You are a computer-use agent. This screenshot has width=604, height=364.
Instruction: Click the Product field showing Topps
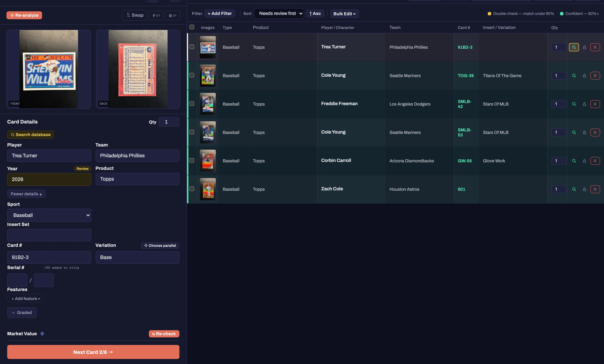pos(138,179)
